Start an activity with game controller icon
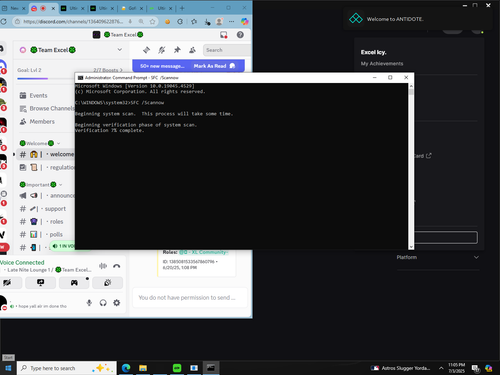 (74, 283)
